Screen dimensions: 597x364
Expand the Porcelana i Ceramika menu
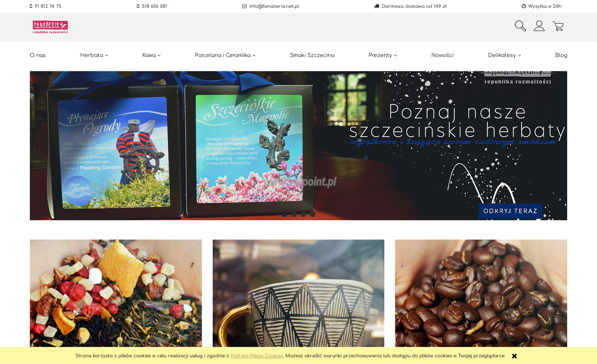tap(225, 55)
